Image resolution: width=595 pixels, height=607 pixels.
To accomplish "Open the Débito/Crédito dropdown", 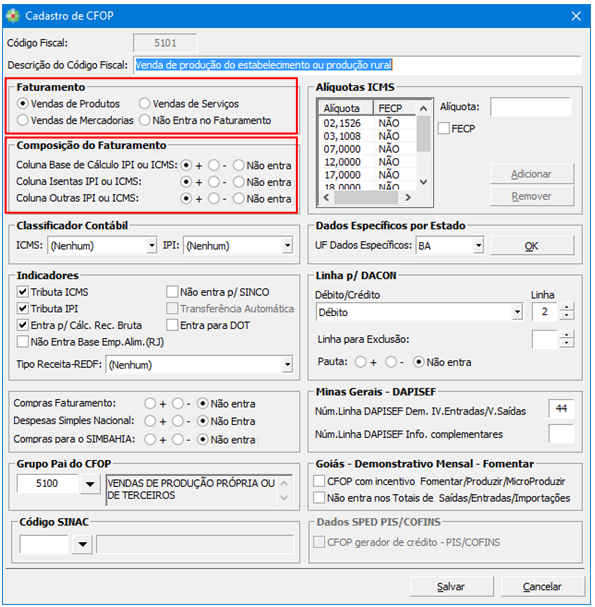I will 517,312.
